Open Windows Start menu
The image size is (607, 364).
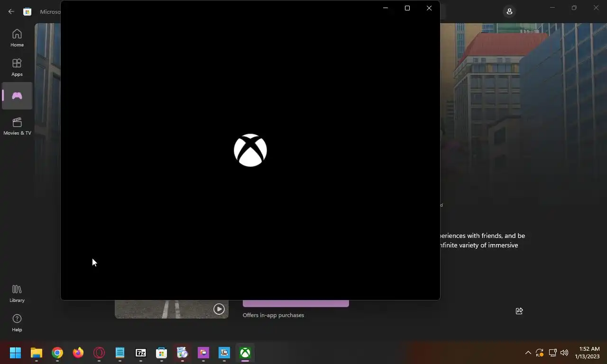pyautogui.click(x=16, y=353)
